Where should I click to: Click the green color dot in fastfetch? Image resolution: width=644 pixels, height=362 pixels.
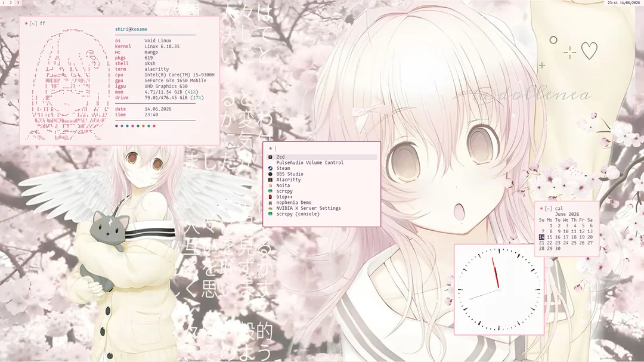click(x=148, y=126)
